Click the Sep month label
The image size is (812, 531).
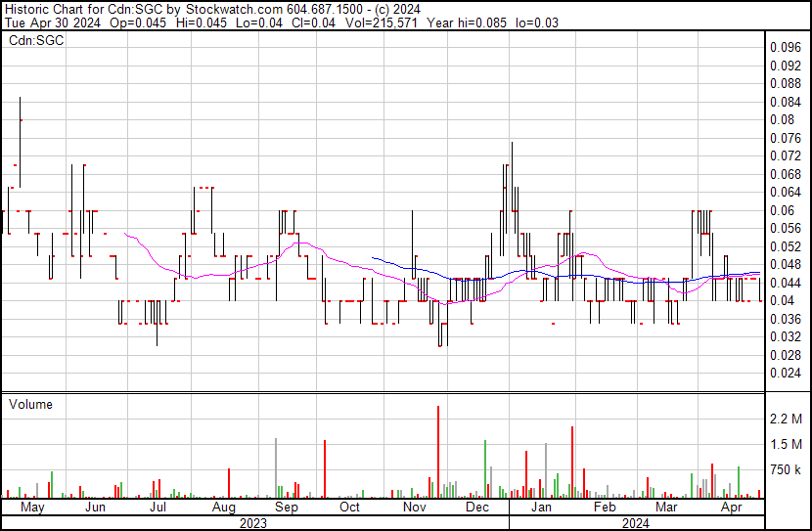pyautogui.click(x=287, y=508)
